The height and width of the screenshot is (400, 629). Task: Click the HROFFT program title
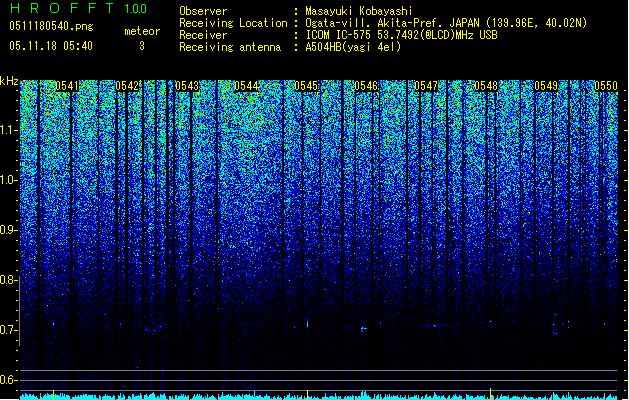point(62,8)
